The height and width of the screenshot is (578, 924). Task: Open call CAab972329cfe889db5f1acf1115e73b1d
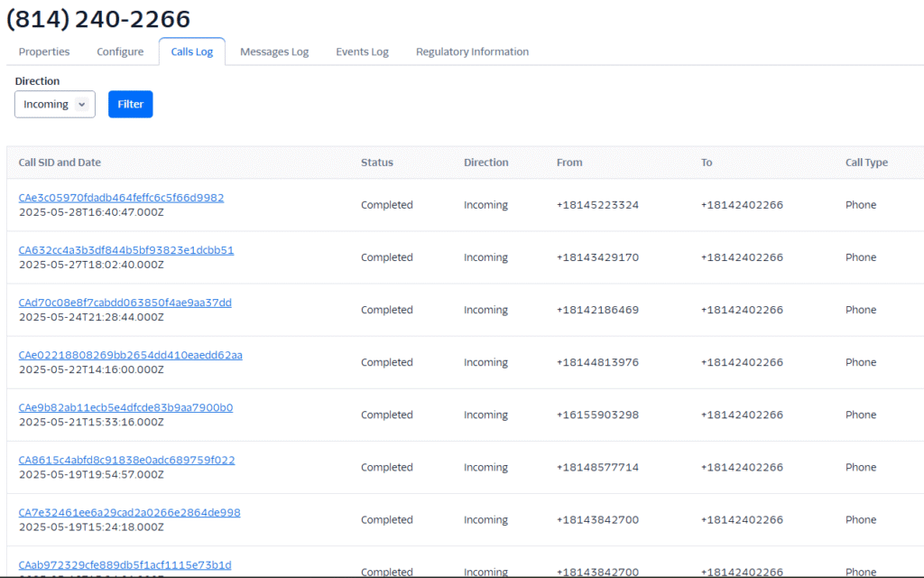pos(125,565)
